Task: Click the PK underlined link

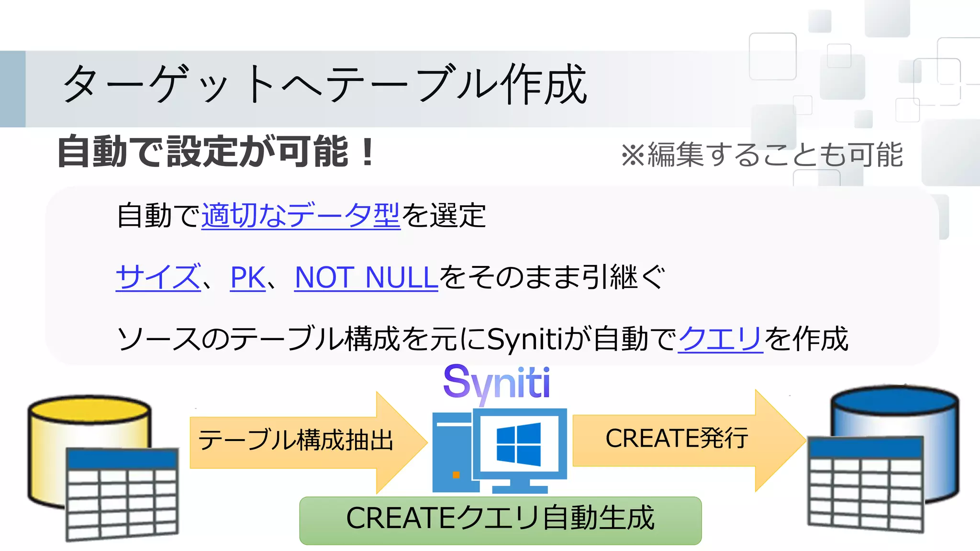Action: (x=247, y=277)
